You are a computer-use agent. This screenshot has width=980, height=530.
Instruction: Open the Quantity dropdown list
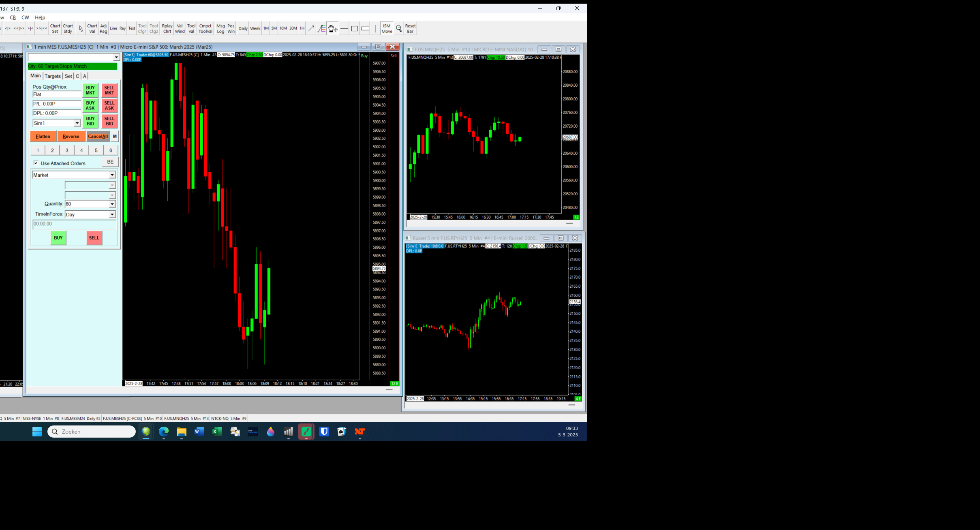(112, 204)
